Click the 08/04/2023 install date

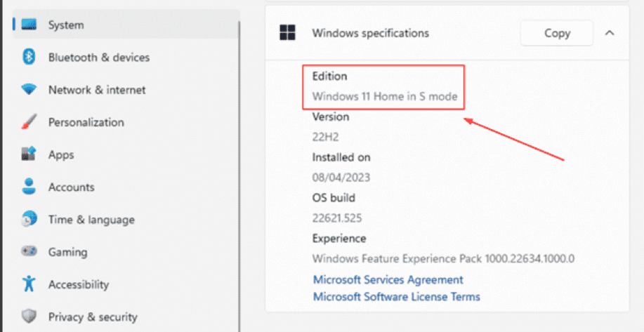pyautogui.click(x=341, y=178)
